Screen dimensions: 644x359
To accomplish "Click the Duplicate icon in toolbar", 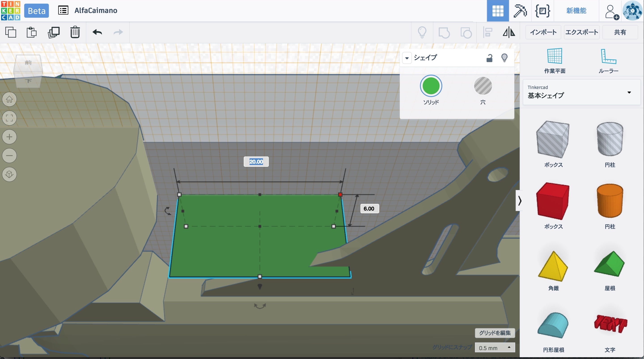I will [53, 32].
